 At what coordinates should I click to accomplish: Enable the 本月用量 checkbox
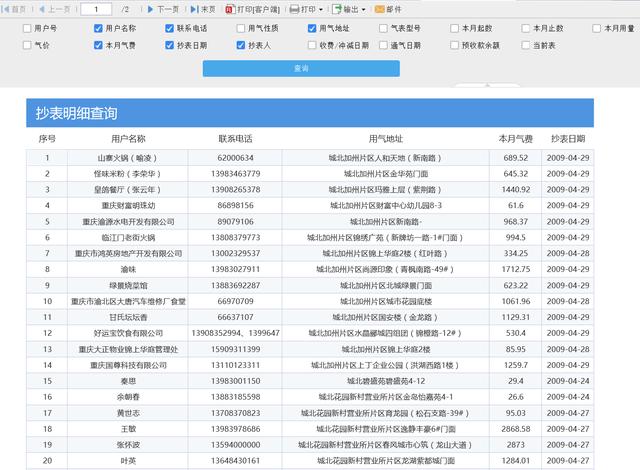[x=597, y=28]
